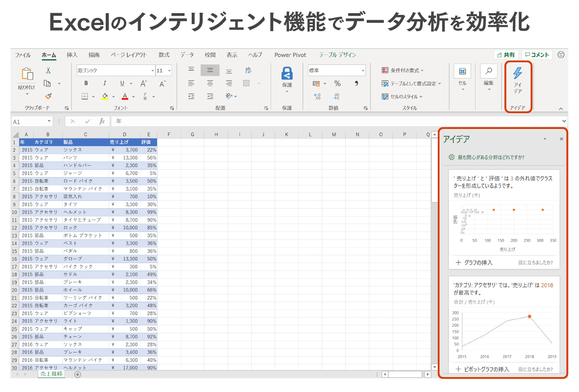Open the font size 11 dropdown

point(169,70)
